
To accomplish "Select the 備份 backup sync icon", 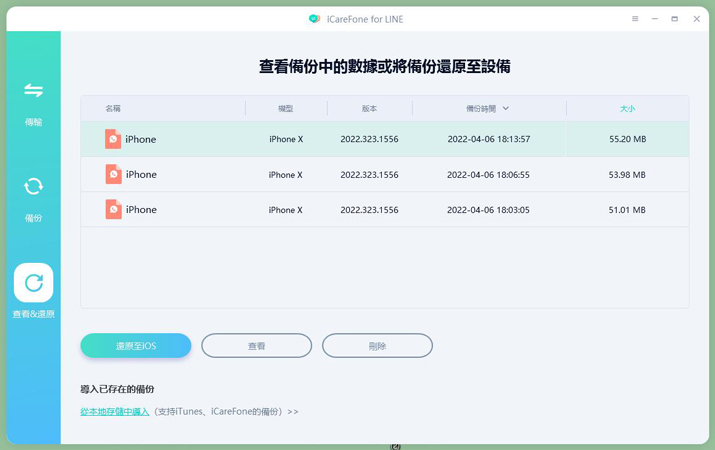I will pyautogui.click(x=33, y=186).
